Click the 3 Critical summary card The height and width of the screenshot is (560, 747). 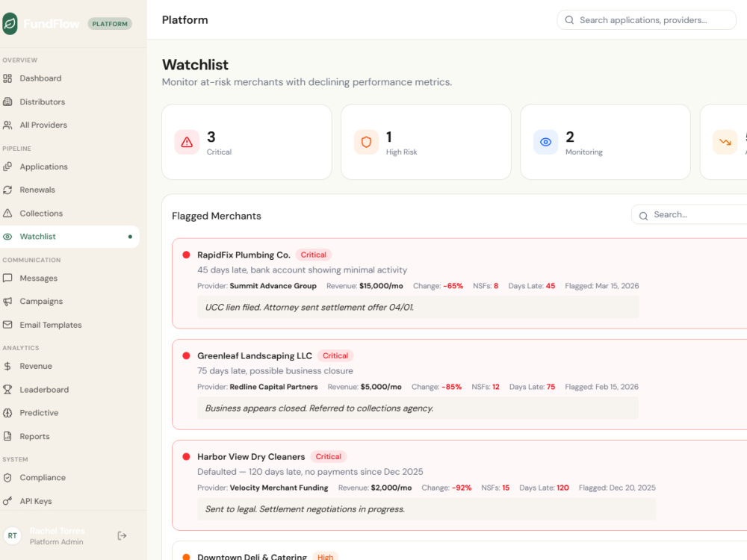[x=247, y=142]
